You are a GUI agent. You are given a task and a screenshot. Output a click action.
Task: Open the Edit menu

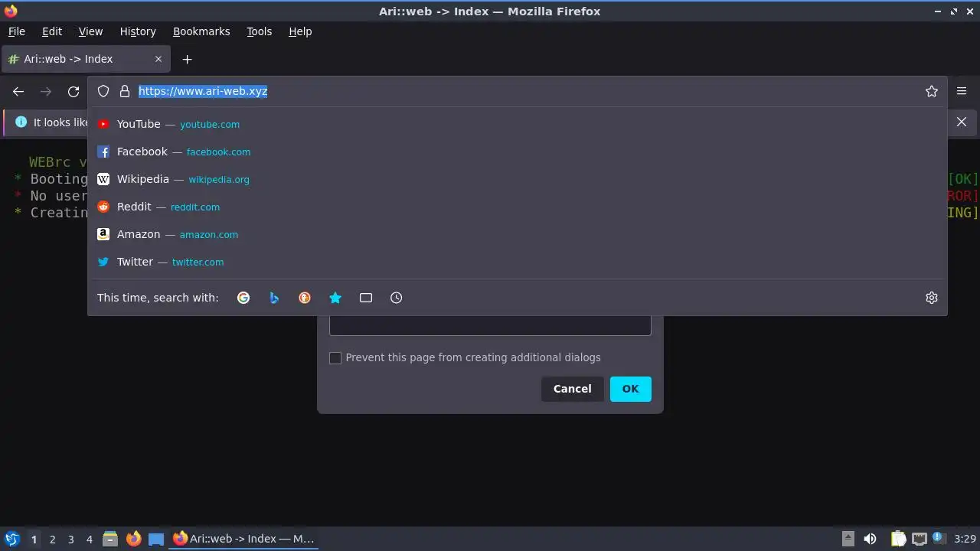(52, 31)
